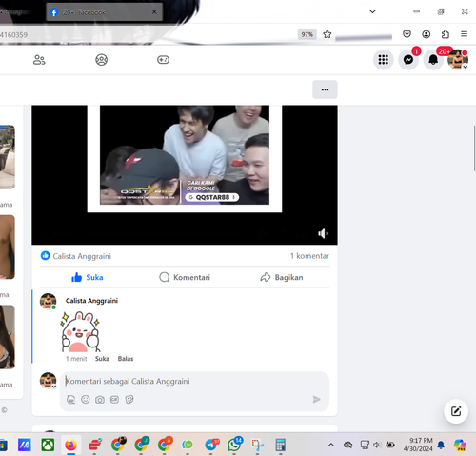The width and height of the screenshot is (476, 456).
Task: Open the sticker picker in comment box
Action: [129, 400]
